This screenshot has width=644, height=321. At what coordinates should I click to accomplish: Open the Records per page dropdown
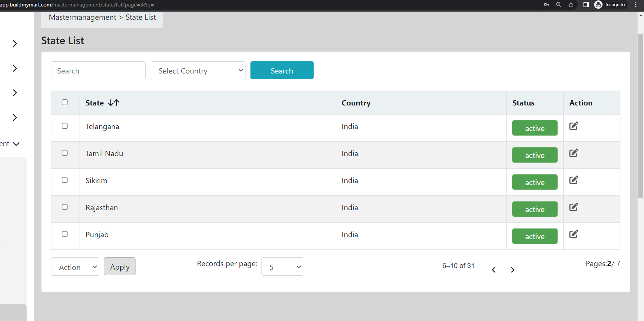(x=282, y=267)
